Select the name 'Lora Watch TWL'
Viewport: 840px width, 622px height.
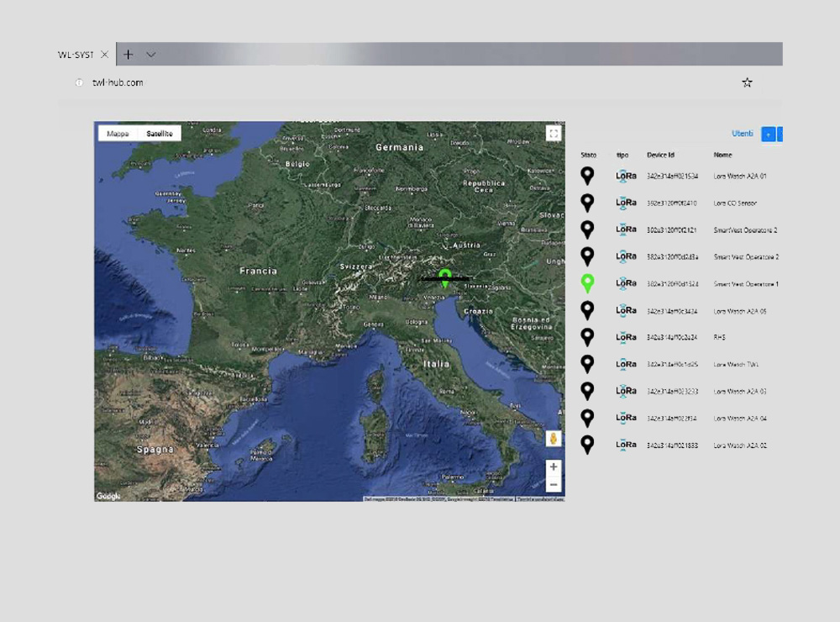pyautogui.click(x=736, y=365)
